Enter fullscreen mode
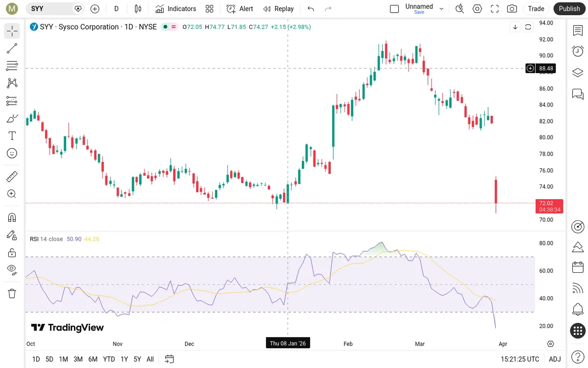 click(494, 9)
